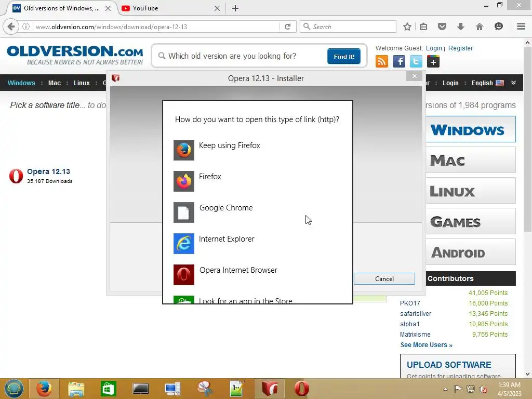Select the Old versions of Windows tab
Viewport: 532px width, 399px height.
tap(62, 8)
